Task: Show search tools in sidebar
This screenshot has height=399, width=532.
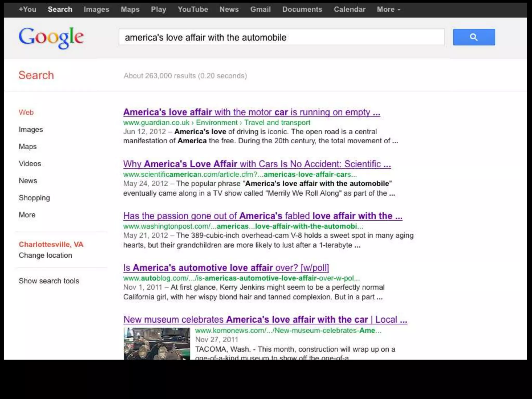Action: 49,281
